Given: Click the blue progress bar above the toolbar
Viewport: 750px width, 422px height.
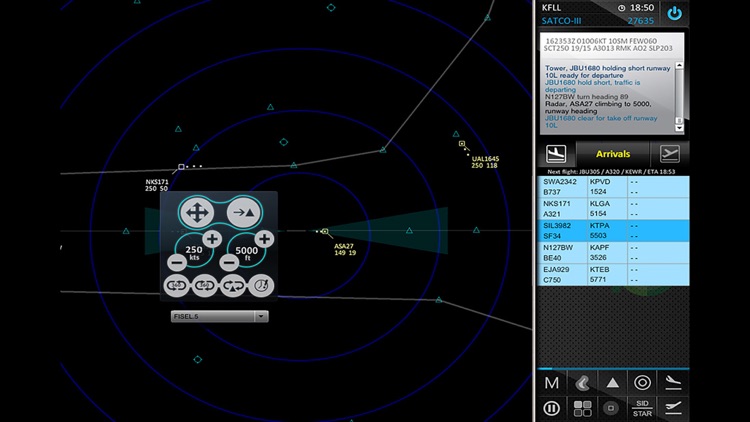Looking at the screenshot, I should point(613,368).
